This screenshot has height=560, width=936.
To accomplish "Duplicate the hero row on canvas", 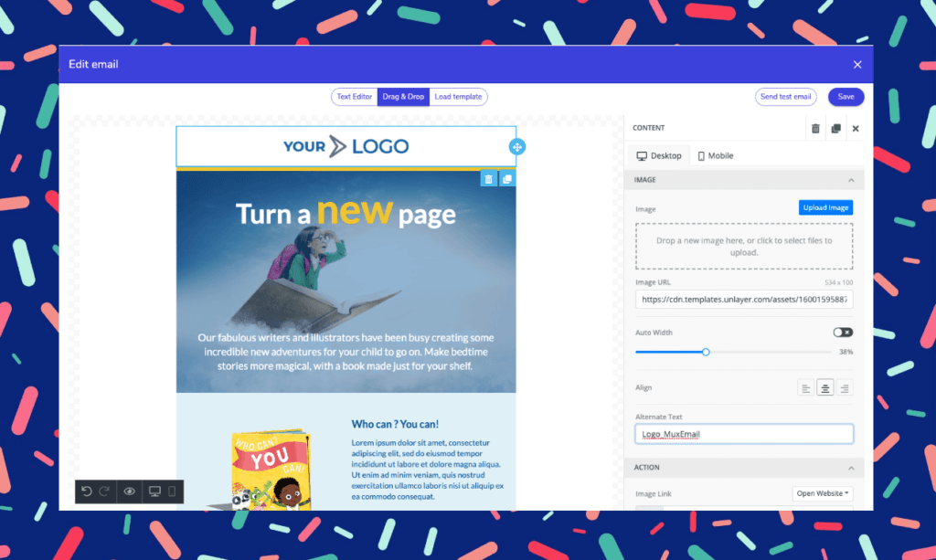I will pos(506,179).
